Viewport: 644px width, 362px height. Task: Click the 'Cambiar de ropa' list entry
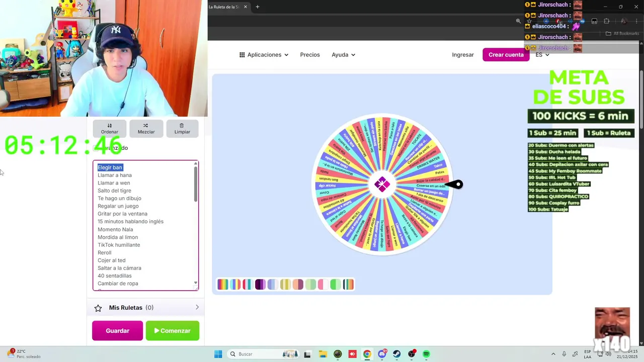coord(118,284)
